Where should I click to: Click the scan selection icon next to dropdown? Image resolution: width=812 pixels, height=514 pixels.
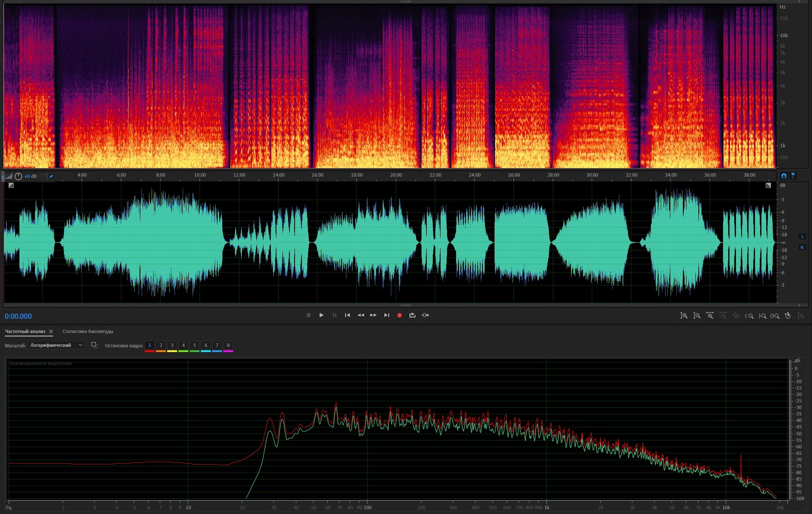[94, 345]
